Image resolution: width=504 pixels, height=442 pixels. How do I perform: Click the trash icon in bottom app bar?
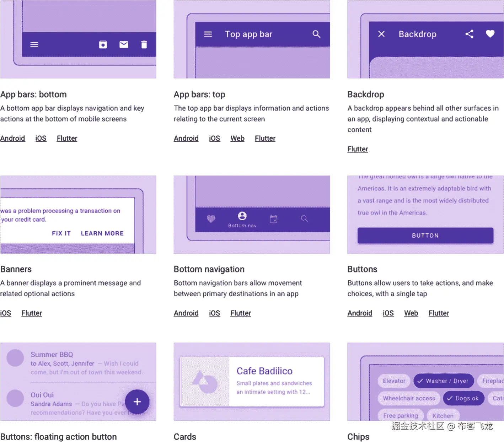144,44
